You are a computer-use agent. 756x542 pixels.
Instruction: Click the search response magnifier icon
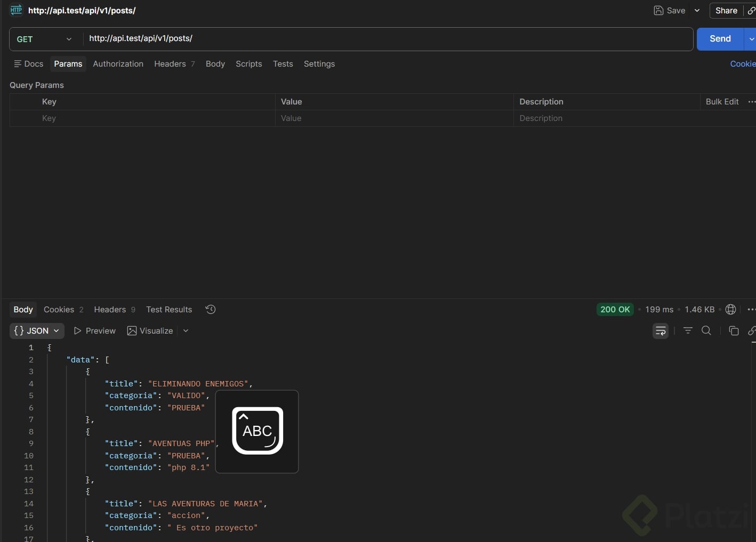(x=706, y=331)
